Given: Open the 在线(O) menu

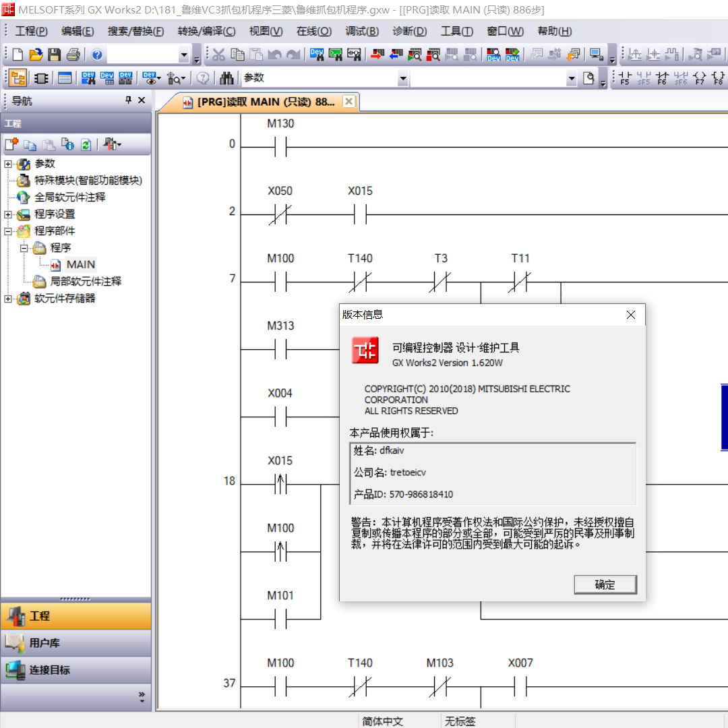Looking at the screenshot, I should tap(314, 31).
